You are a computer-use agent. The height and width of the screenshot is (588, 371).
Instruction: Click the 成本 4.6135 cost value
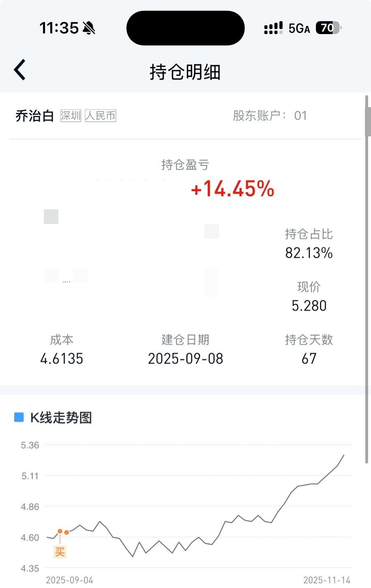62,358
